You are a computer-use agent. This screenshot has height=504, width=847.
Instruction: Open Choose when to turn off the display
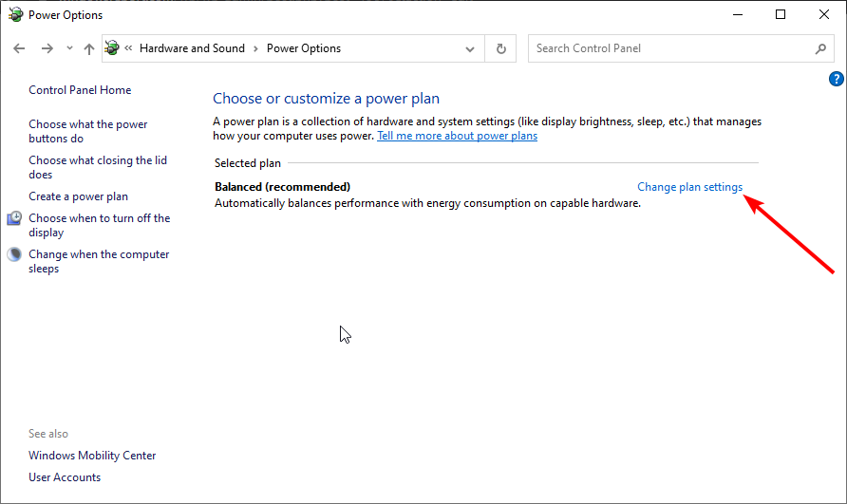pos(100,225)
